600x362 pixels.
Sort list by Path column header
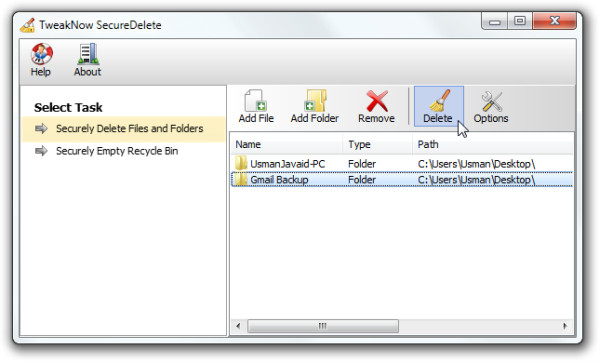pos(493,144)
